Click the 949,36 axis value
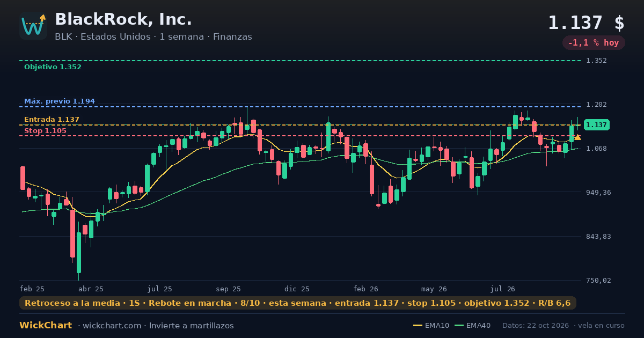 (x=598, y=193)
